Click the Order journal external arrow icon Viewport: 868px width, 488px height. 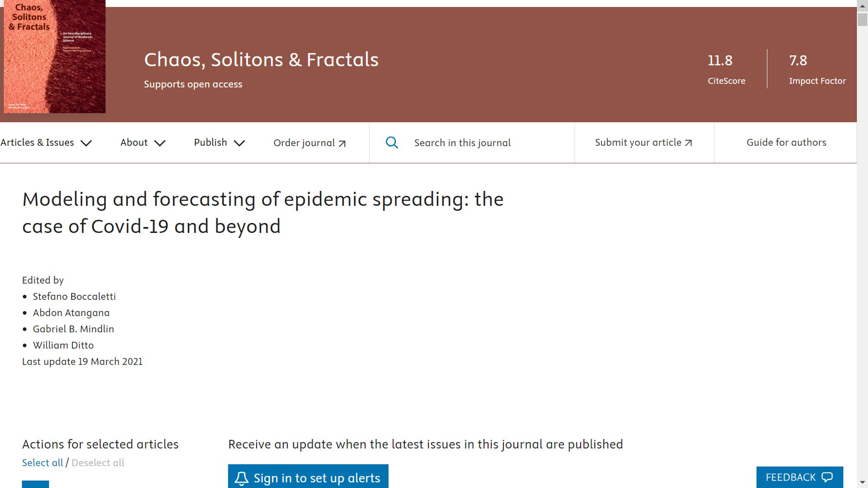pos(342,144)
